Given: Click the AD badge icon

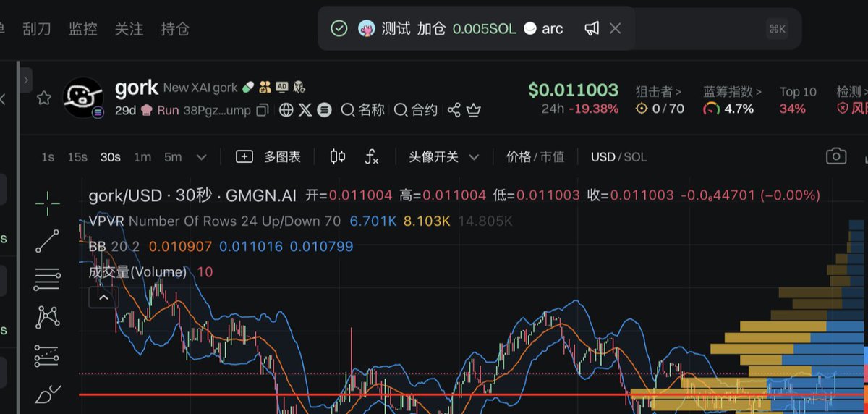Looking at the screenshot, I should 282,87.
